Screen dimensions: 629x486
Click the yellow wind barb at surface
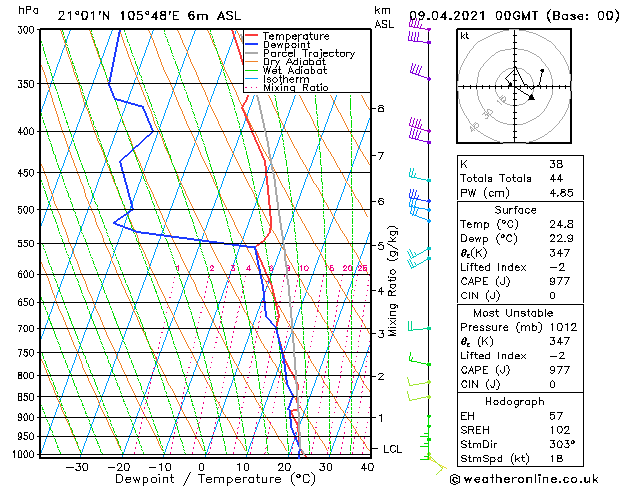pyautogui.click(x=437, y=463)
